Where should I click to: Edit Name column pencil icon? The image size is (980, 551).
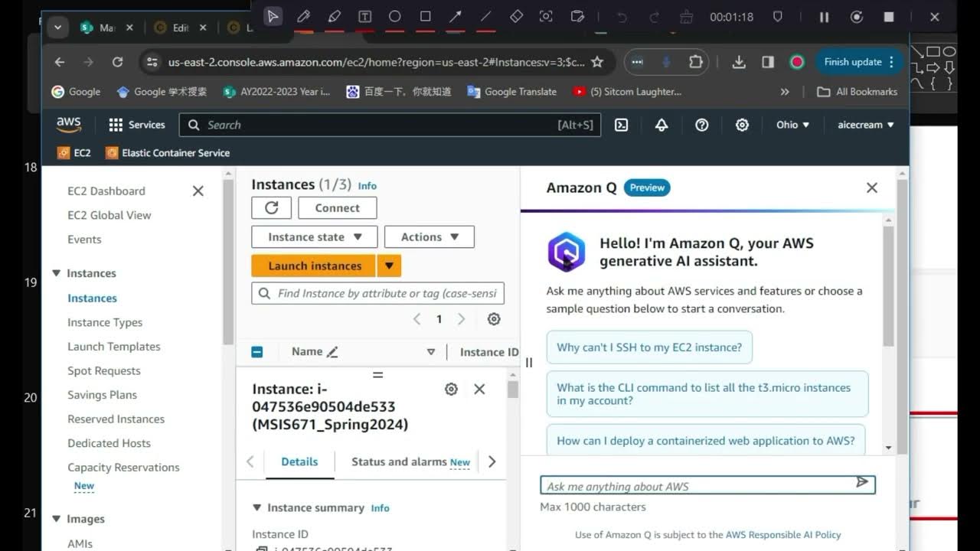(332, 352)
